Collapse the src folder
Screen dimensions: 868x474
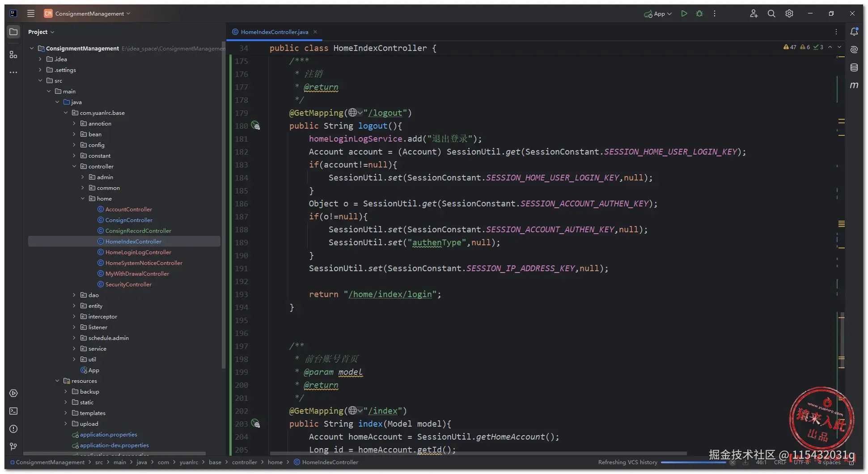40,80
